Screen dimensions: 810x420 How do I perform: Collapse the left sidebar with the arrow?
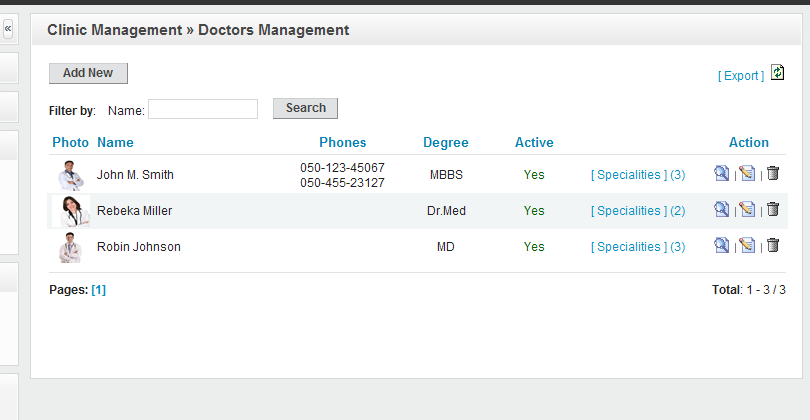(8, 30)
